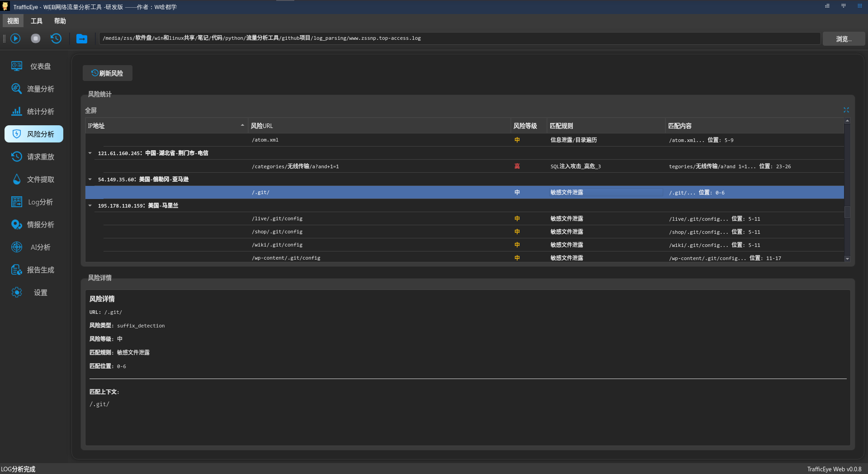Open a log file via the folder icon
The height and width of the screenshot is (474, 868).
(82, 38)
